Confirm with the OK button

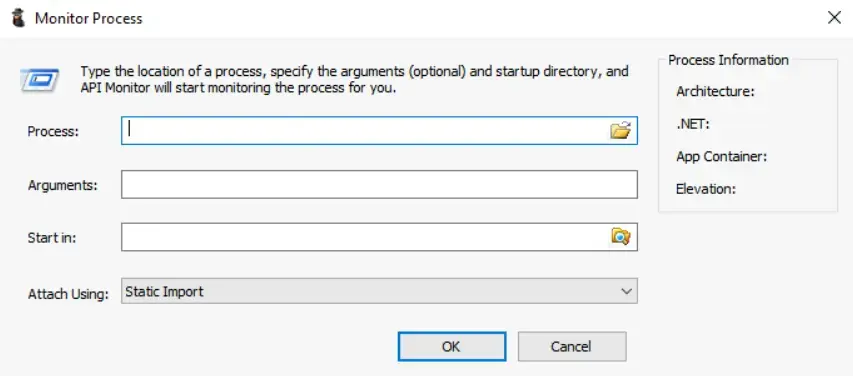pyautogui.click(x=452, y=347)
